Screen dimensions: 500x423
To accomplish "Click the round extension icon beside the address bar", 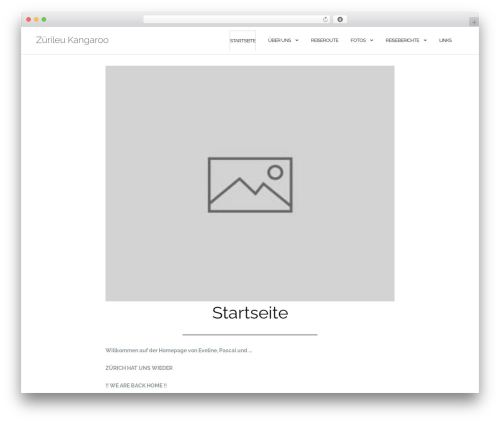I will (x=340, y=19).
